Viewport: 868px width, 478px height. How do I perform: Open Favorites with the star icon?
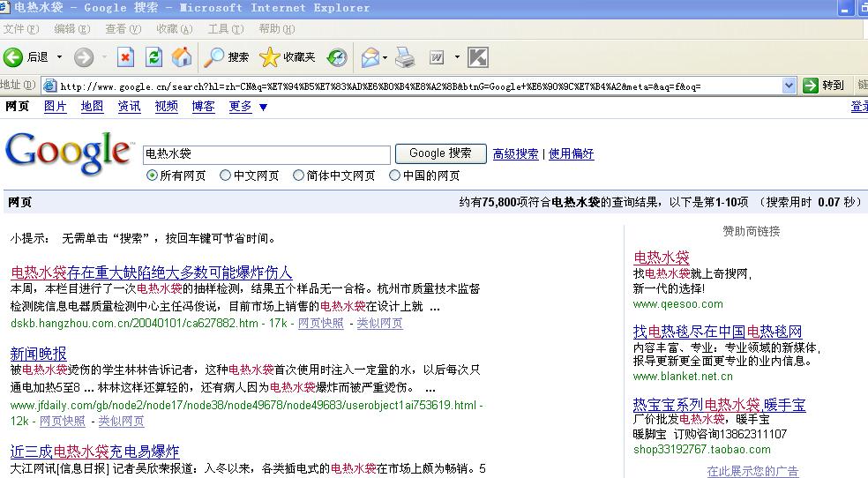click(270, 57)
